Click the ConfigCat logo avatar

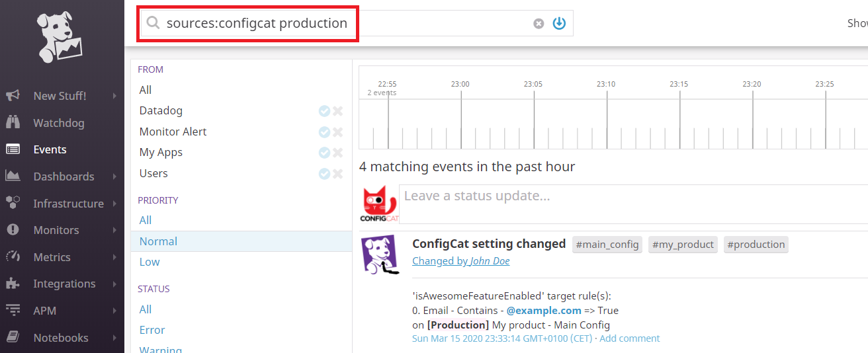tap(379, 204)
